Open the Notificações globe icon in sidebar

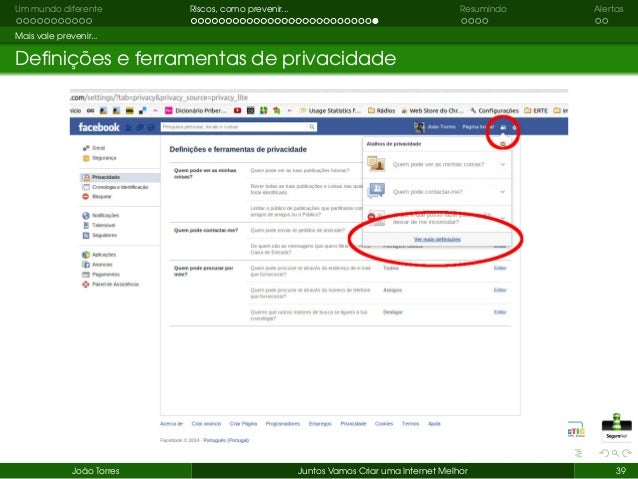click(x=85, y=216)
